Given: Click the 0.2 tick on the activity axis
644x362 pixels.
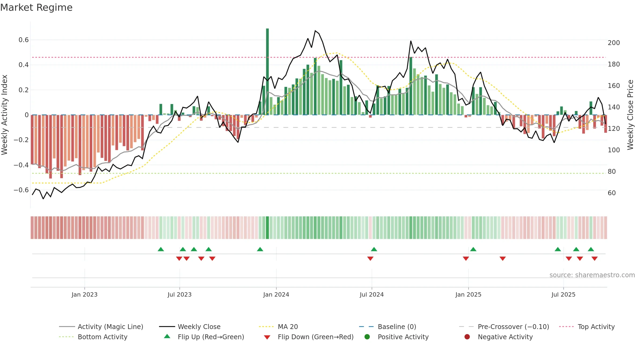Looking at the screenshot, I should point(24,90).
